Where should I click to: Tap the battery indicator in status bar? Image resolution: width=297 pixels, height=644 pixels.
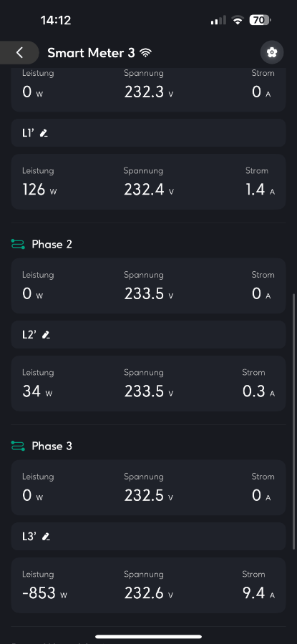point(260,20)
